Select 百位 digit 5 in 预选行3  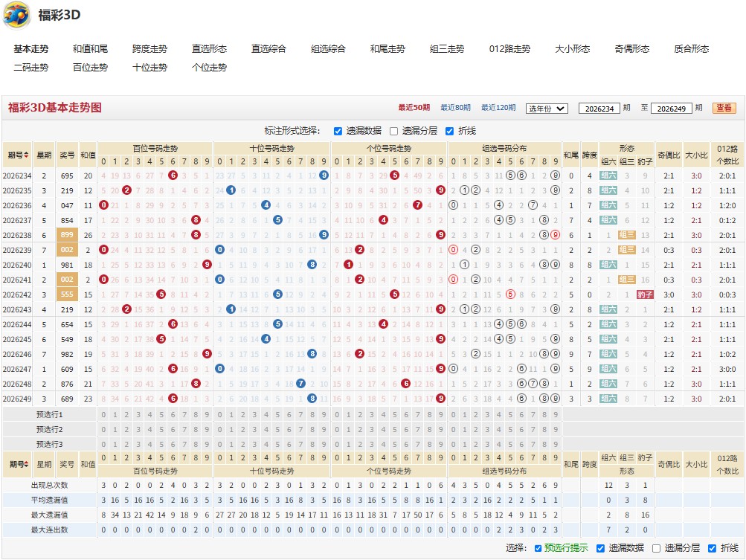[x=161, y=444]
